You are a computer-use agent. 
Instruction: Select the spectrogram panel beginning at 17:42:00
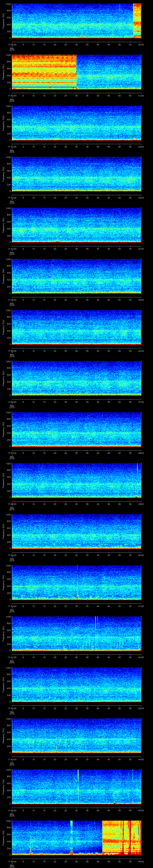[76, 685]
